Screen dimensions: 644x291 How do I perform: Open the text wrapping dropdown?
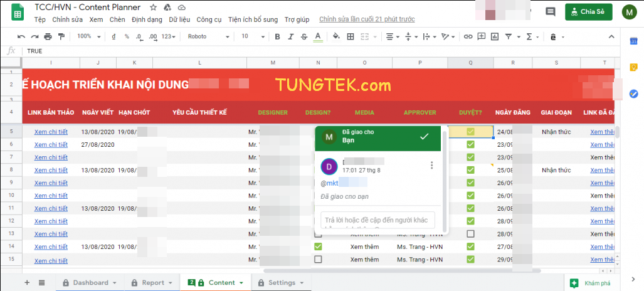coord(429,36)
